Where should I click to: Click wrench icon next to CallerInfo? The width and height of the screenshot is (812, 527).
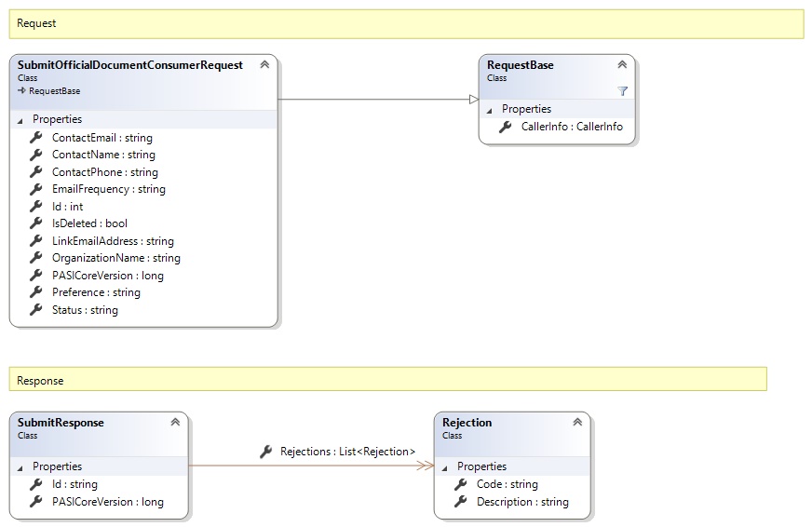[x=506, y=127]
